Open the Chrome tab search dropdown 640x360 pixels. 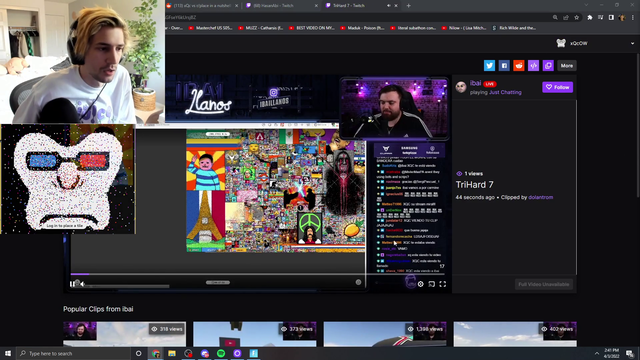coord(586,5)
